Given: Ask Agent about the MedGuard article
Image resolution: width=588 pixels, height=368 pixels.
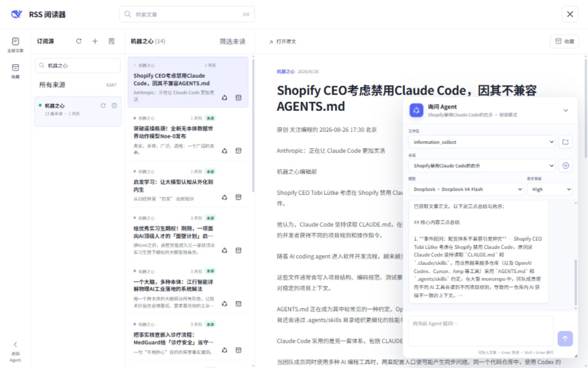Looking at the screenshot, I should point(225,350).
